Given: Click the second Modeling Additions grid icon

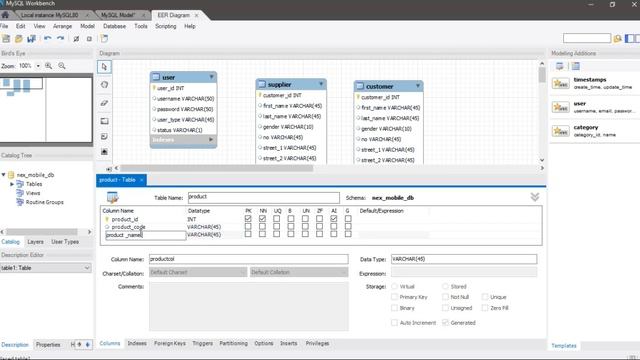Looking at the screenshot, I should pyautogui.click(x=576, y=66).
